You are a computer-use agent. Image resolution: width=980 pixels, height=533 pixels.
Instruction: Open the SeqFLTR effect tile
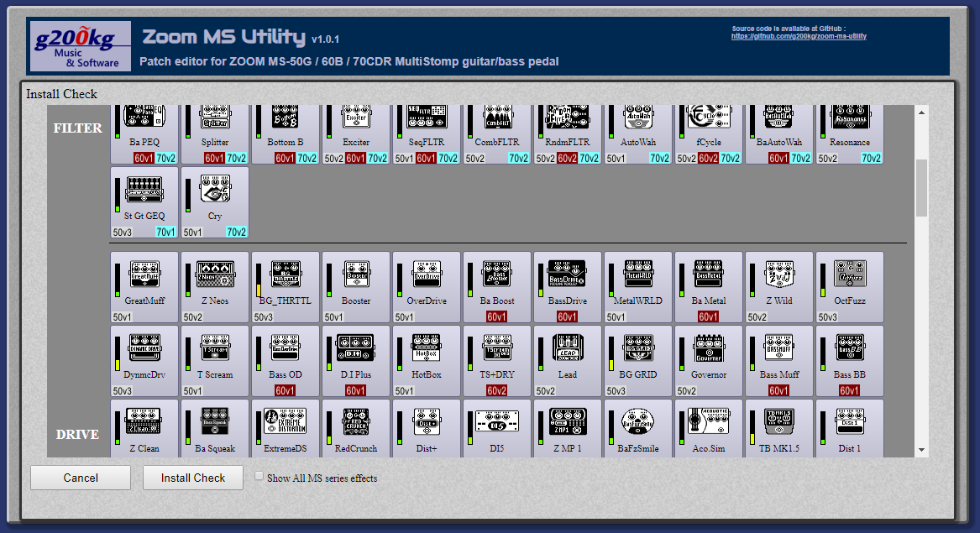tap(427, 134)
